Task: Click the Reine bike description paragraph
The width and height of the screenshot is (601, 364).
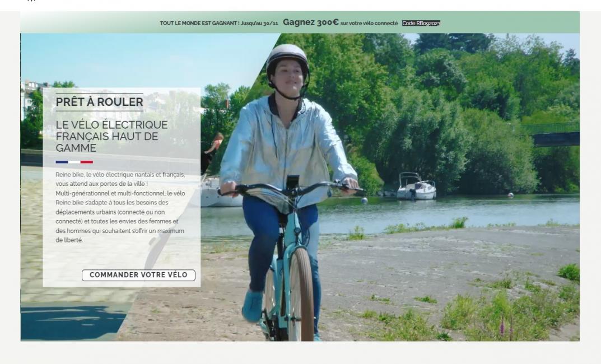Action: point(120,207)
